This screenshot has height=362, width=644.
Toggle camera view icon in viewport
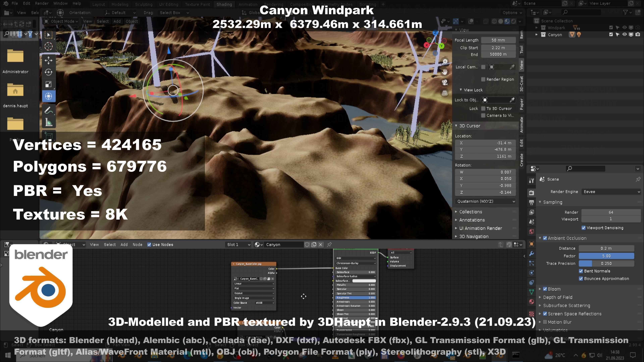coord(444,82)
